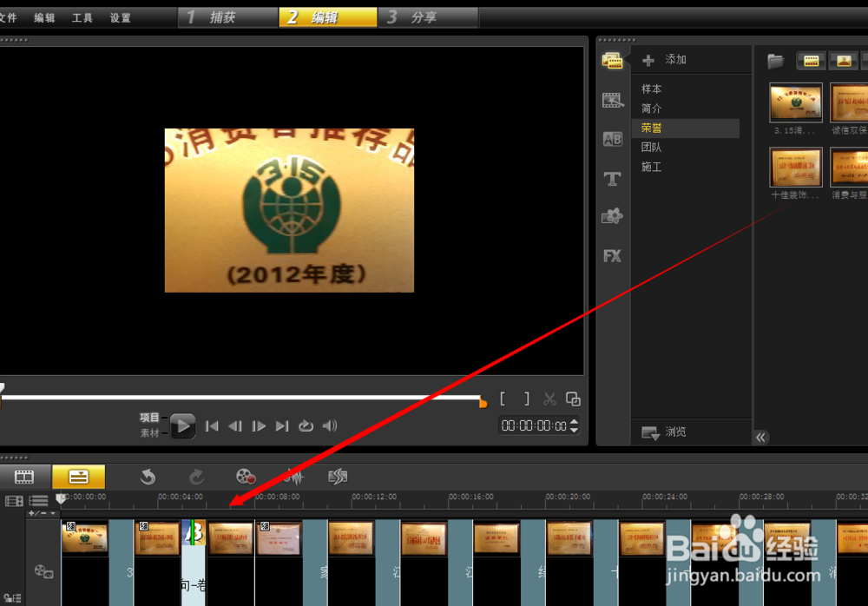Image resolution: width=868 pixels, height=606 pixels.
Task: Select the transition clip labeled 向-卷
Action: [194, 563]
